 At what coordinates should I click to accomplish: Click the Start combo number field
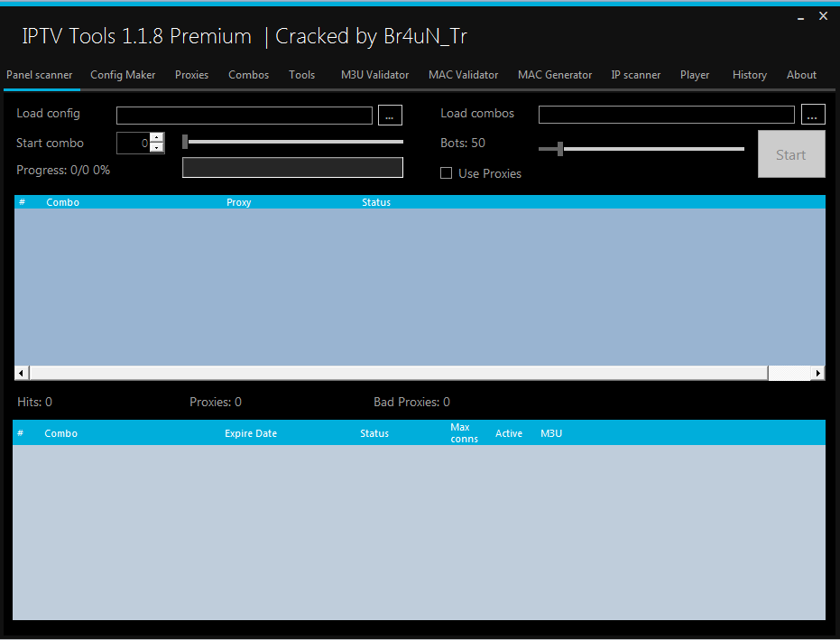click(133, 144)
